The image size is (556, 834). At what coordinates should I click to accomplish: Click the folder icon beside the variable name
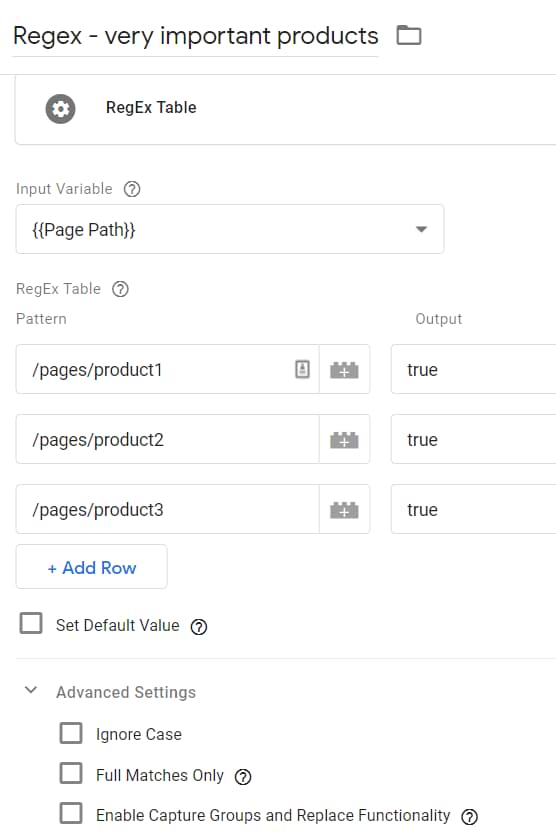point(409,36)
